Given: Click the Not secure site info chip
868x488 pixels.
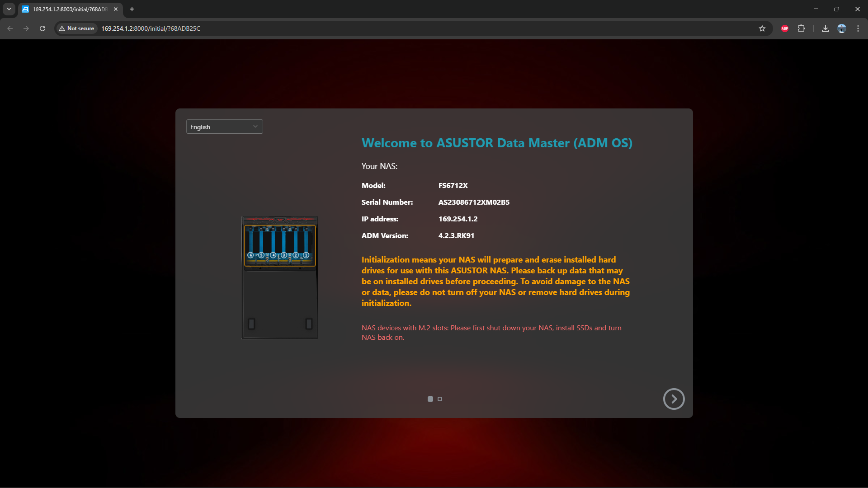Looking at the screenshot, I should [x=76, y=28].
